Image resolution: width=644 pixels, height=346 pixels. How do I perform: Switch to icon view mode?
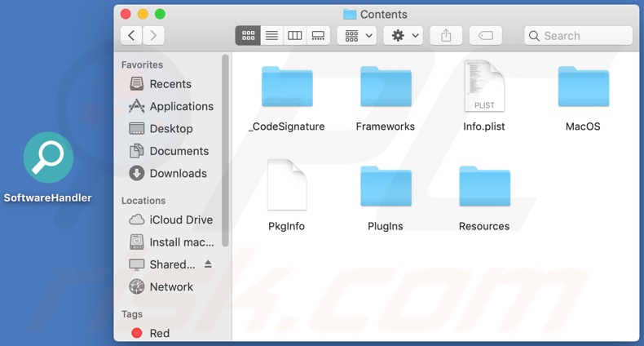tap(248, 36)
